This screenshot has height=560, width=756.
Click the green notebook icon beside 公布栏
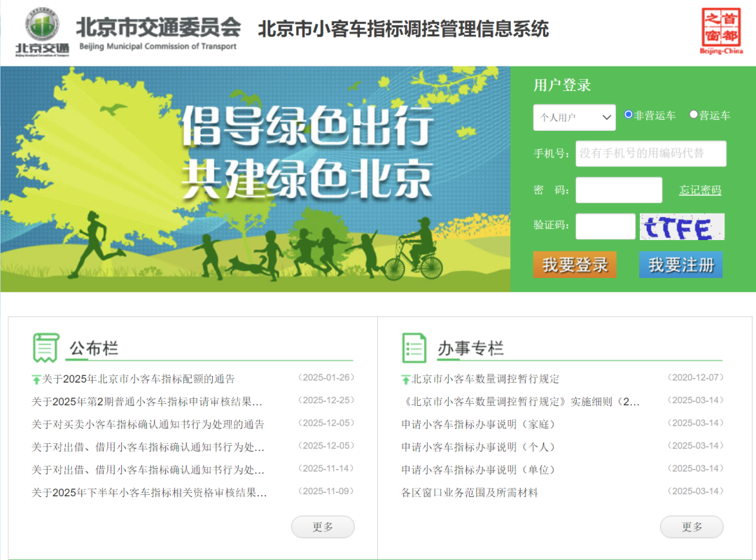pyautogui.click(x=45, y=344)
